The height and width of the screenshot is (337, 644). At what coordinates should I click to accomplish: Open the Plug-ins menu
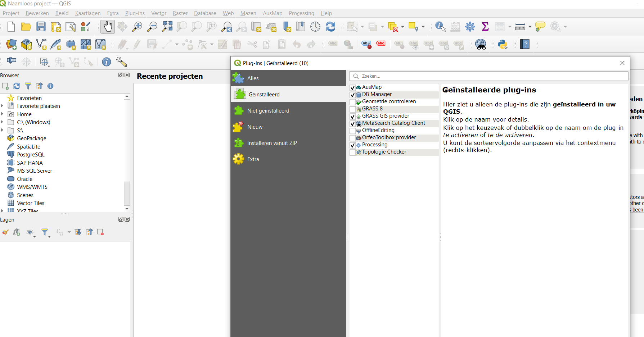135,13
